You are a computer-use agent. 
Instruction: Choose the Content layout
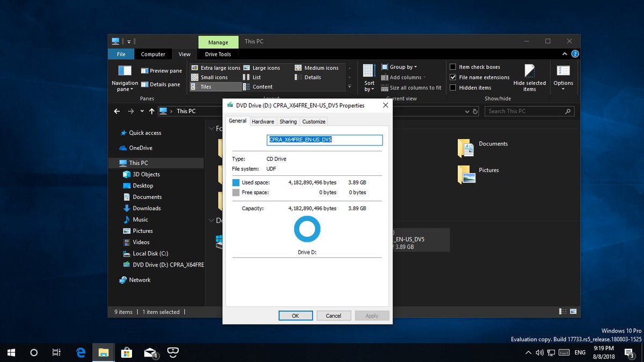tap(258, 87)
